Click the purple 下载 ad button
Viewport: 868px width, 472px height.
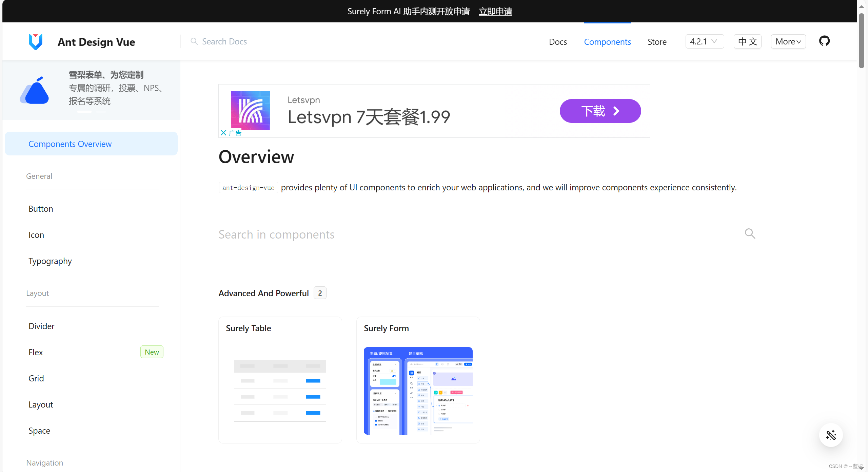click(600, 111)
